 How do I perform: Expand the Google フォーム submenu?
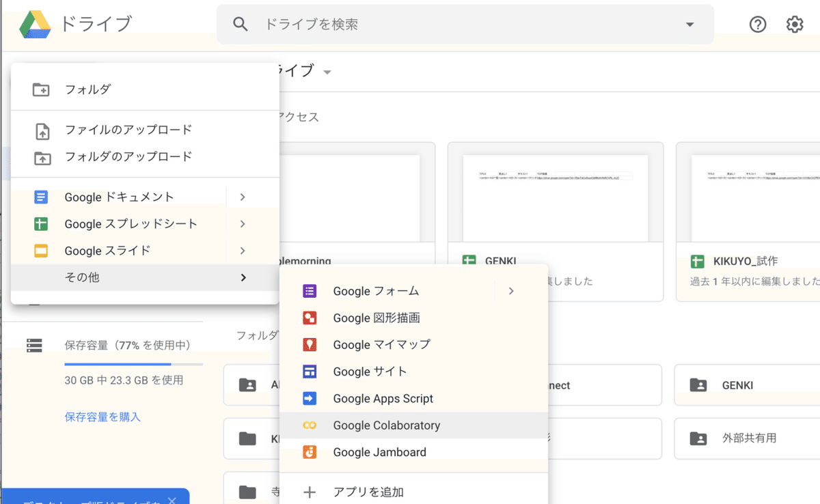511,291
